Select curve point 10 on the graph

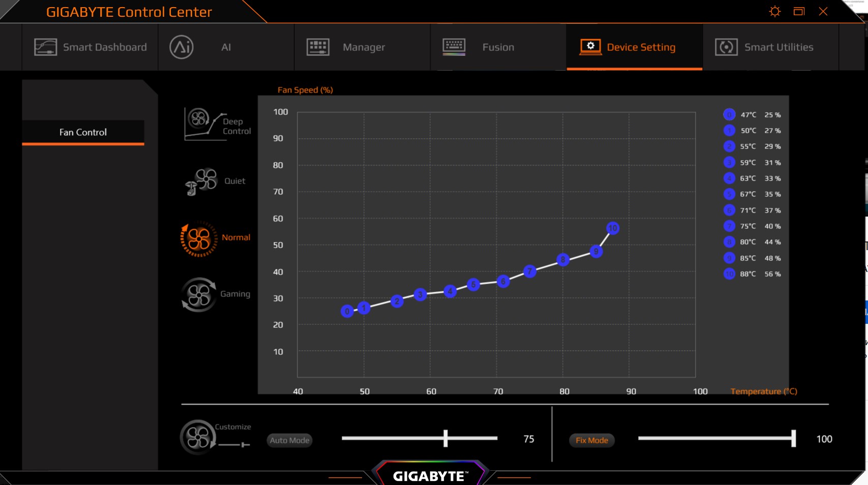pyautogui.click(x=613, y=228)
